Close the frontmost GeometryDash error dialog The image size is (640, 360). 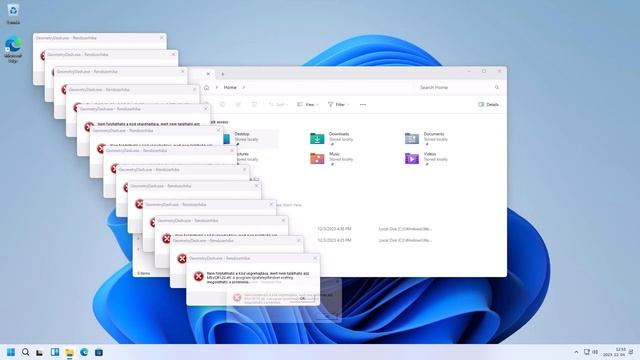[x=315, y=258]
